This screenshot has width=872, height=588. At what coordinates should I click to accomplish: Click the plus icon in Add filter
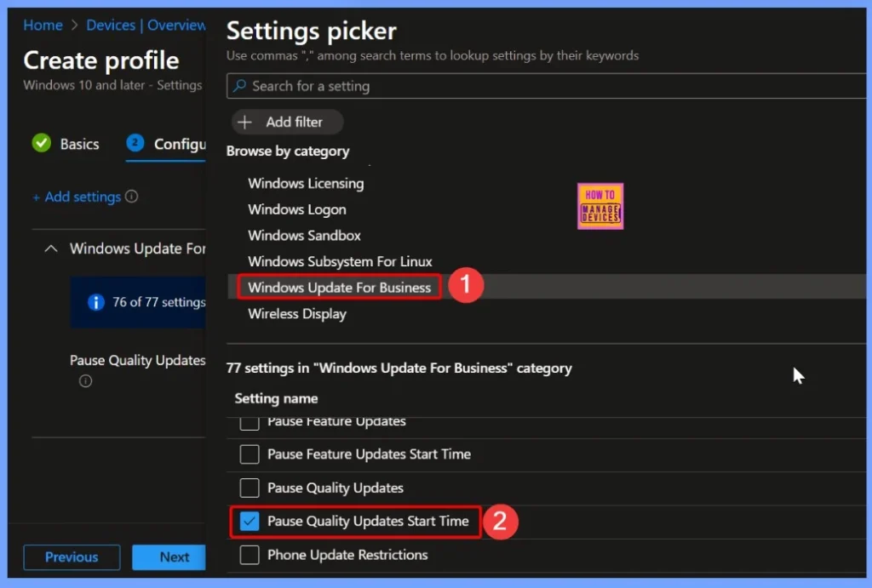tap(244, 122)
